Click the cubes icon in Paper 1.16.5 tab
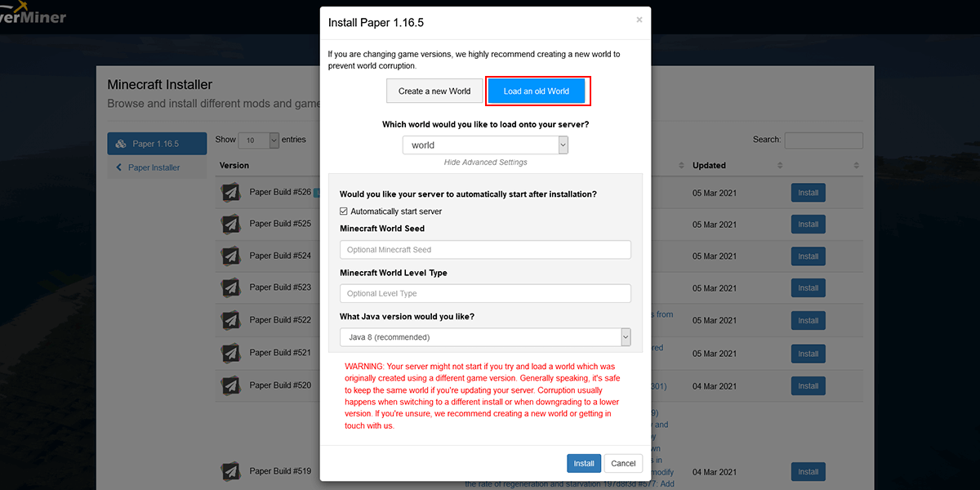The width and height of the screenshot is (980, 490). click(x=120, y=144)
